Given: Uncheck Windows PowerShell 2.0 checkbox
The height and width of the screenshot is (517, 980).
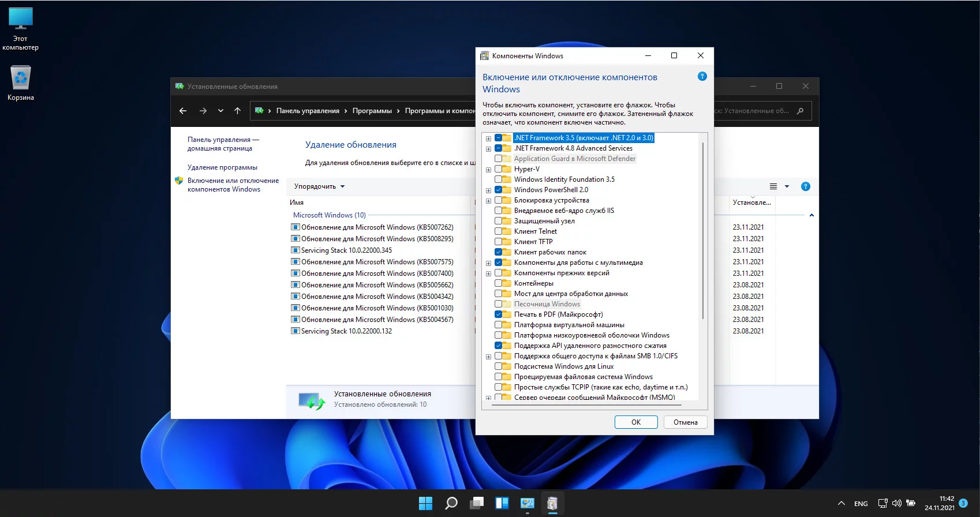Looking at the screenshot, I should coord(498,190).
